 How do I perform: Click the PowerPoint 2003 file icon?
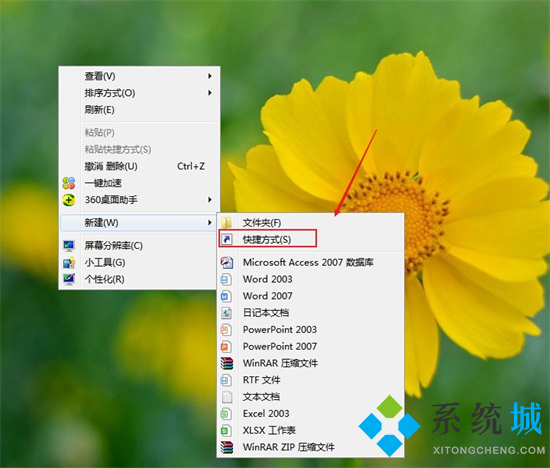[x=226, y=330]
